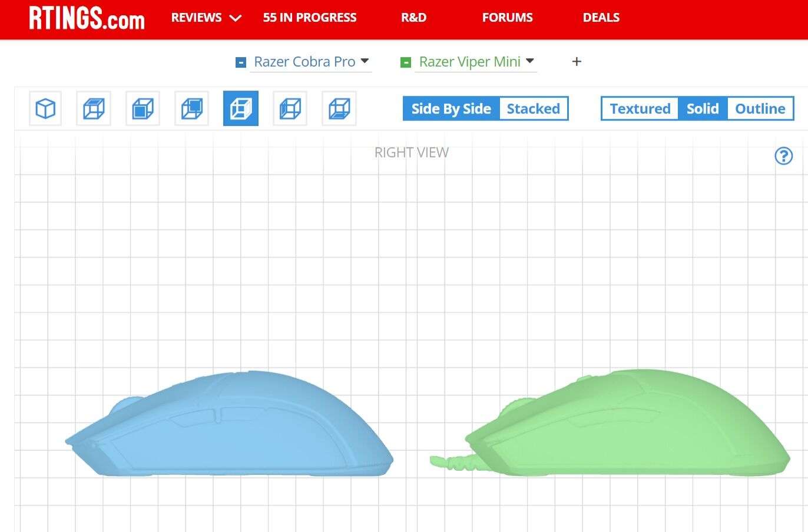The width and height of the screenshot is (808, 532).
Task: Toggle green visibility box for Razer Viper Mini
Action: point(405,62)
